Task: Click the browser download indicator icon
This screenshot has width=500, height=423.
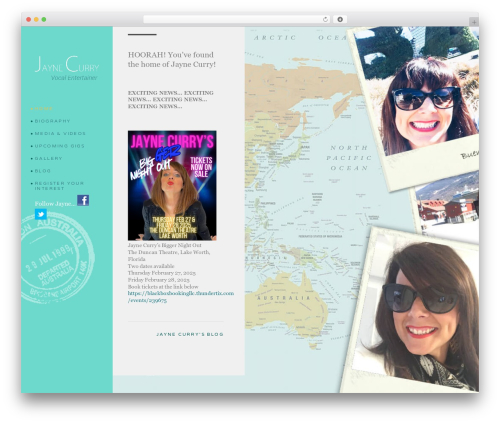Action: [x=340, y=20]
